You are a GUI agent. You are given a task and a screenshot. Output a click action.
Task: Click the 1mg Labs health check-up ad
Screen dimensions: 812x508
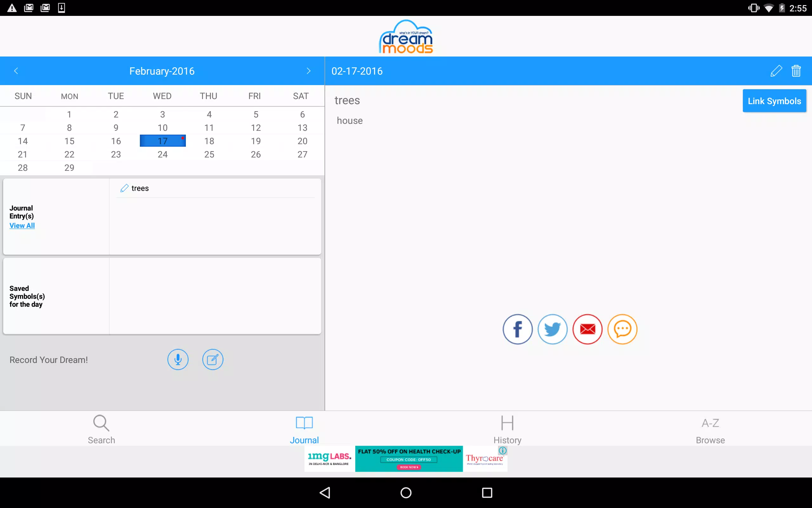[406, 458]
